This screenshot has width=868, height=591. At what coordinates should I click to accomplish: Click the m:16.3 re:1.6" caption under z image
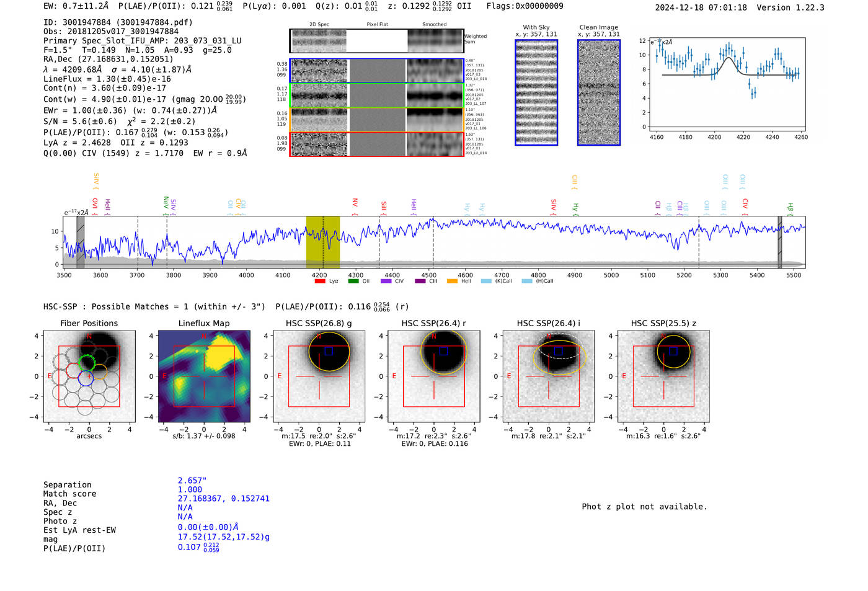pos(663,436)
